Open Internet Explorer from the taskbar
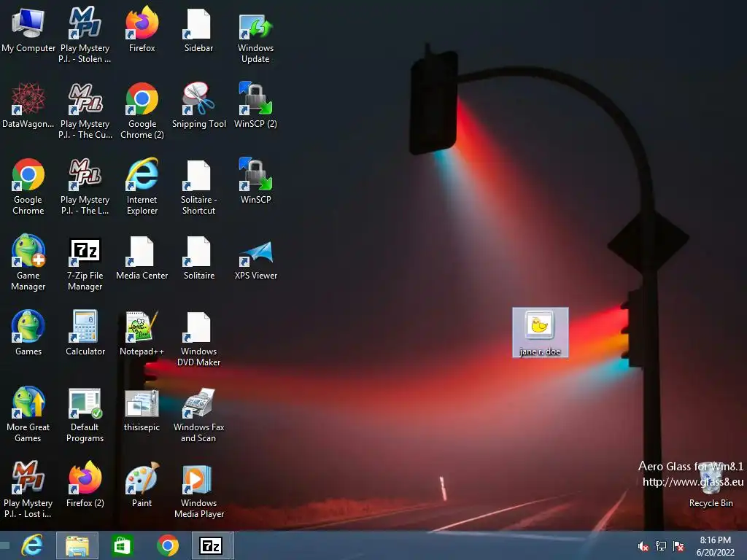The width and height of the screenshot is (747, 560). (x=32, y=545)
